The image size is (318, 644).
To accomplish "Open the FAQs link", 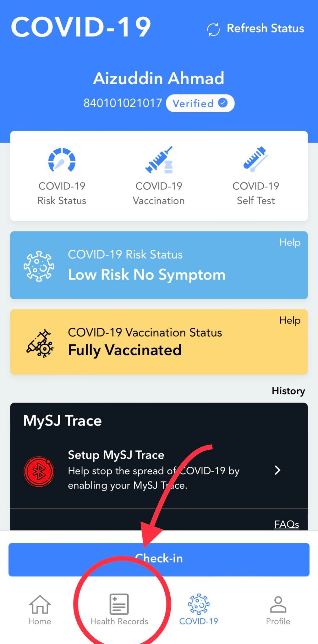I will [286, 524].
